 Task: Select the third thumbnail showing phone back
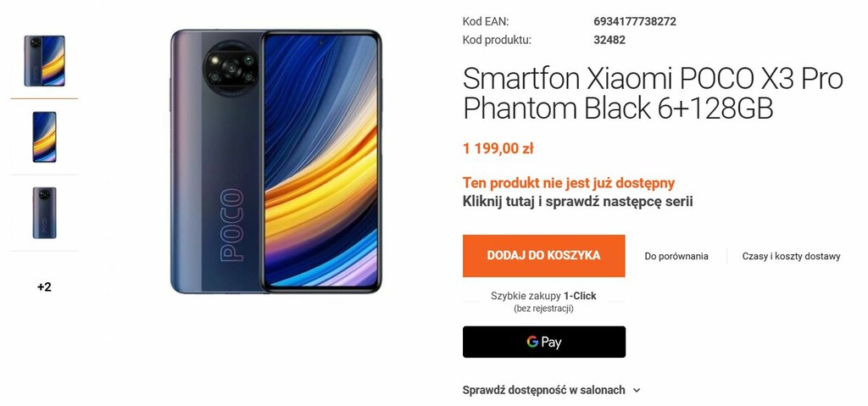[44, 213]
